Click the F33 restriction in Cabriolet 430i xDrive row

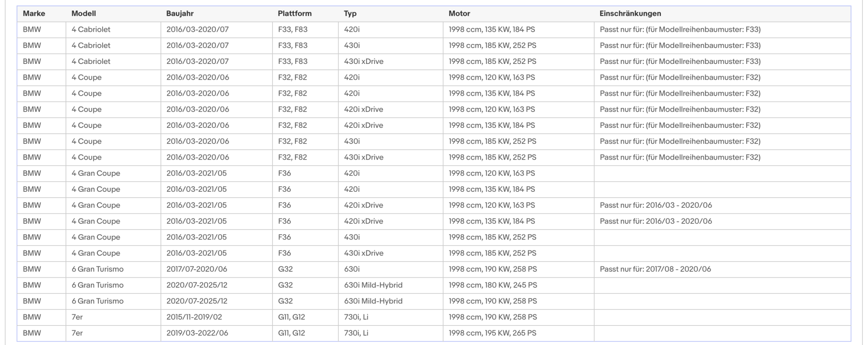click(680, 61)
